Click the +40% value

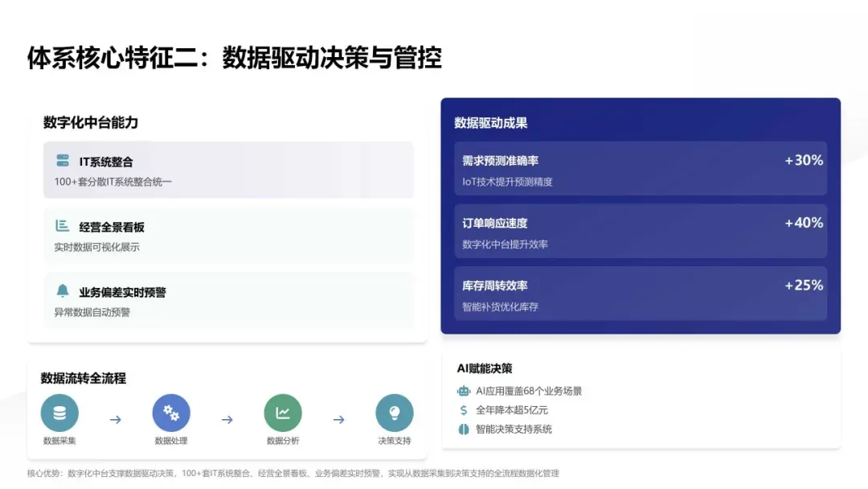[804, 223]
